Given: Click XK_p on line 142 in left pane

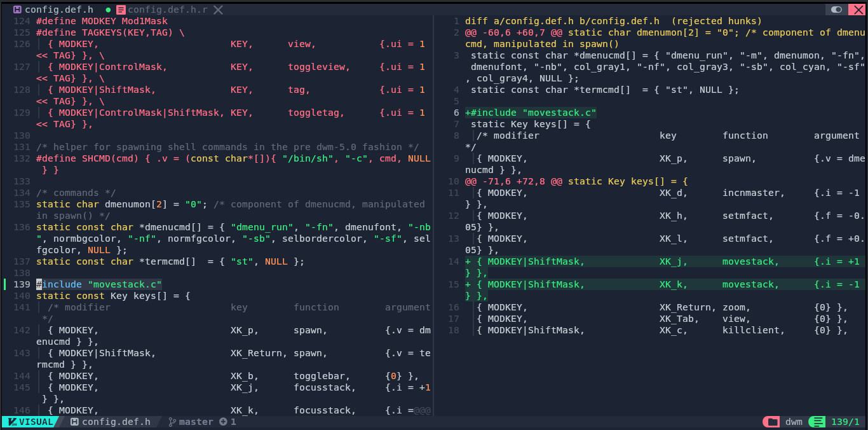Looking at the screenshot, I should click(x=242, y=330).
